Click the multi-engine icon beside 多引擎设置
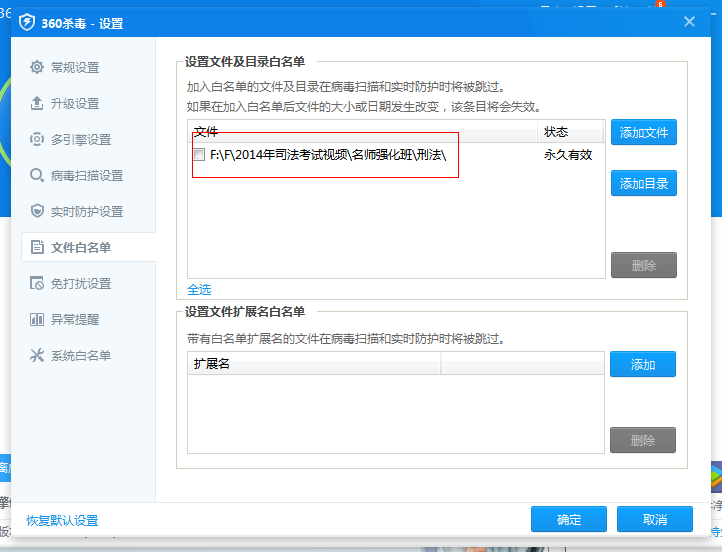Viewport: 722px width, 552px height. [x=37, y=139]
